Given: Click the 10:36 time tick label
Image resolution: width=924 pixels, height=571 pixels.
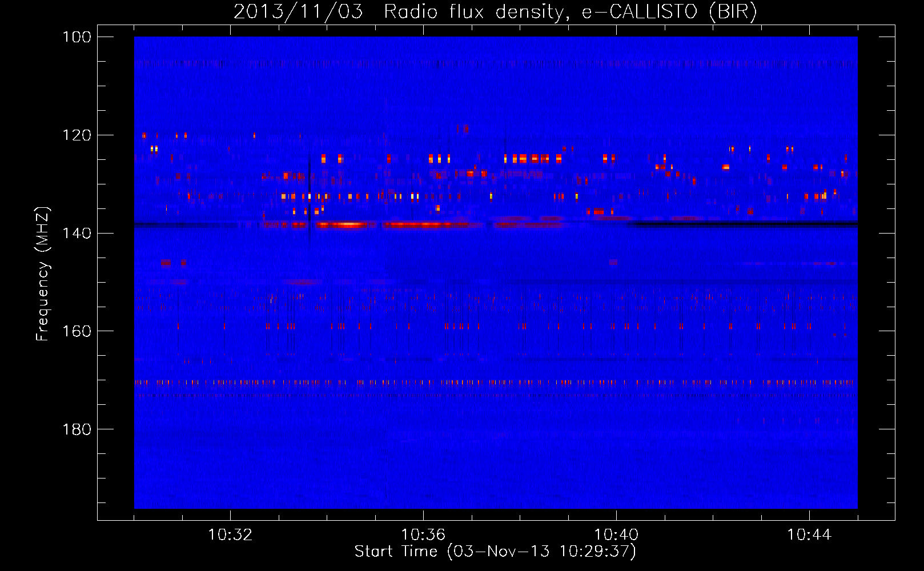Looking at the screenshot, I should pyautogui.click(x=423, y=535).
